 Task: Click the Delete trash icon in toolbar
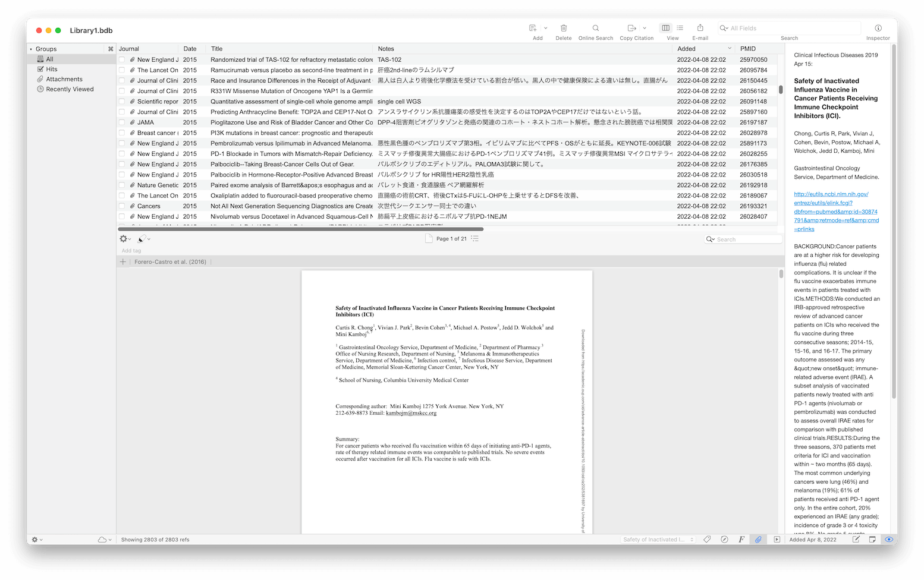[x=563, y=28]
